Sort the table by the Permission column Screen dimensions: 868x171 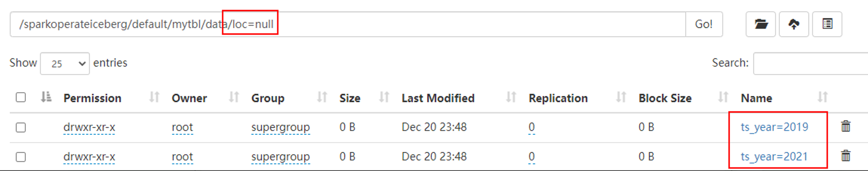92,98
